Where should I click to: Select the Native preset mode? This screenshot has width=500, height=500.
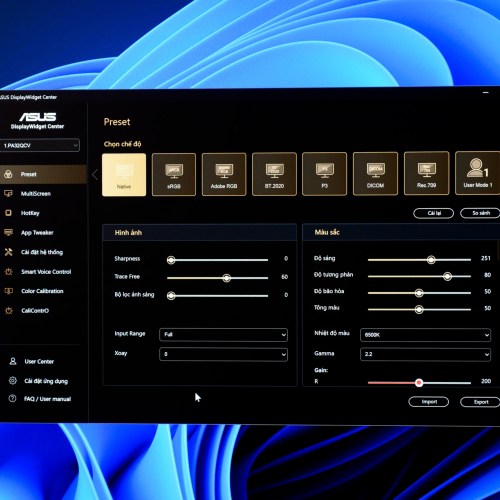[124, 175]
